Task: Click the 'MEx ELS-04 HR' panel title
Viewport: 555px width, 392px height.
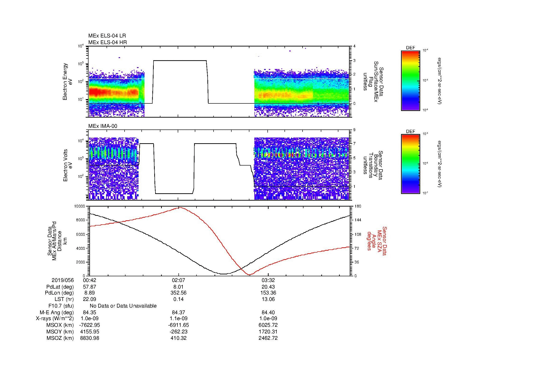Action: pyautogui.click(x=107, y=42)
